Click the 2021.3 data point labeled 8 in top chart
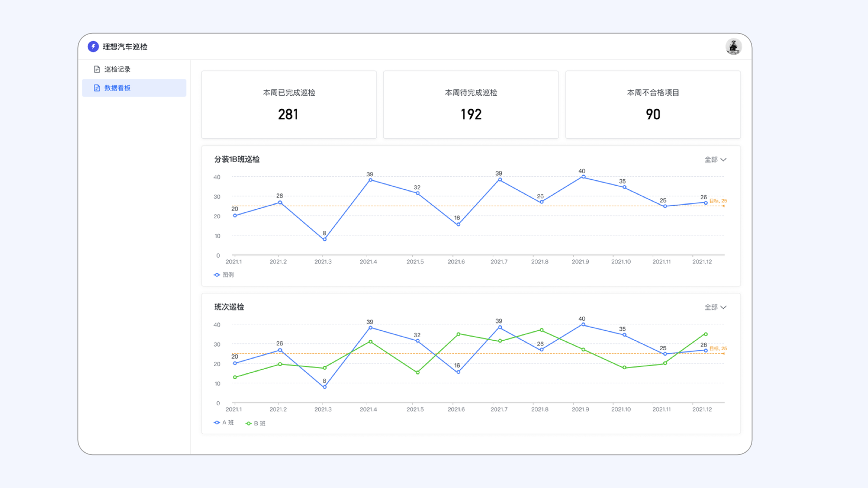This screenshot has height=488, width=868. [325, 239]
